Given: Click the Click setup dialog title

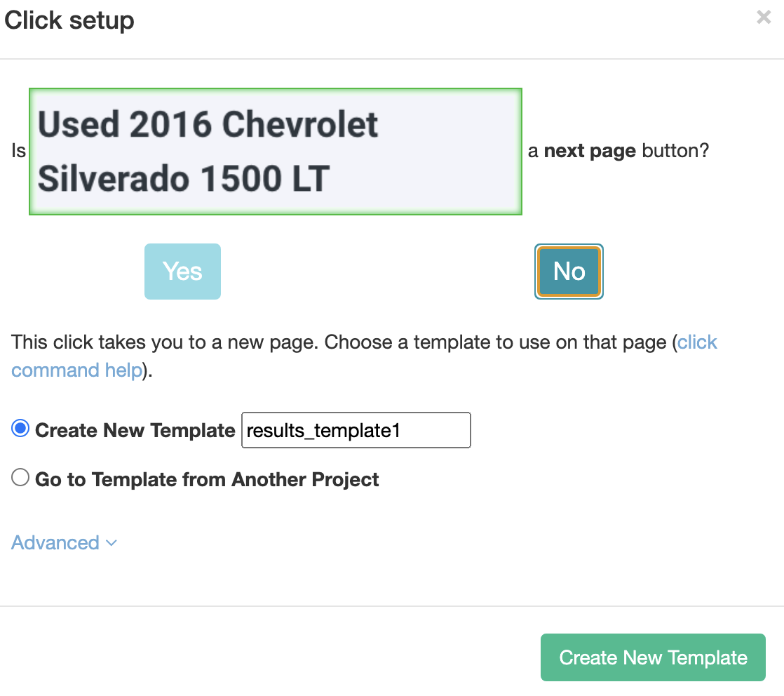Looking at the screenshot, I should coord(69,21).
